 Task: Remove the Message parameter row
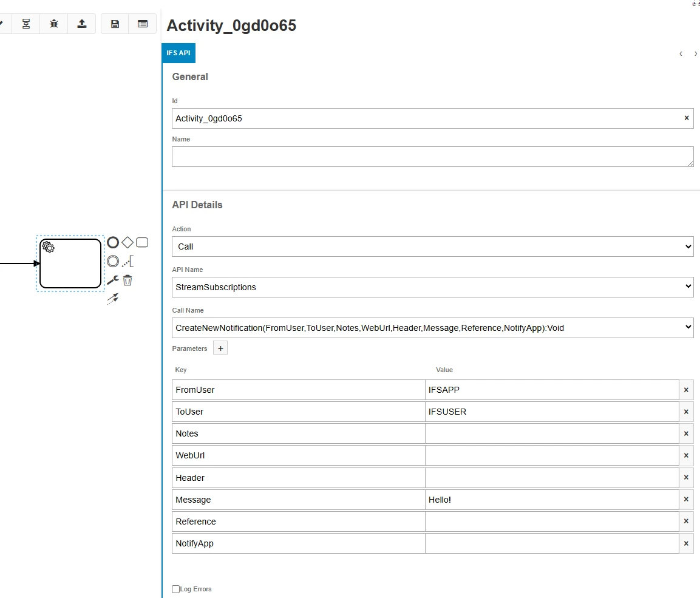coord(686,500)
